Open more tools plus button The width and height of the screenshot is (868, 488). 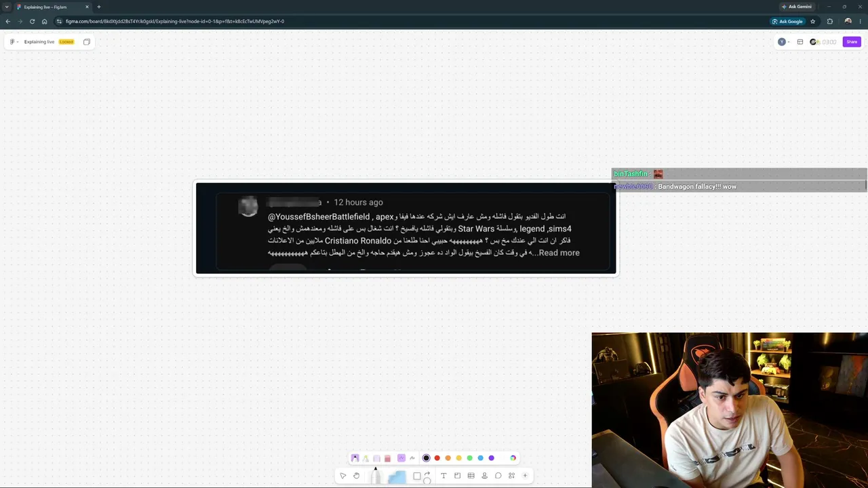click(525, 476)
